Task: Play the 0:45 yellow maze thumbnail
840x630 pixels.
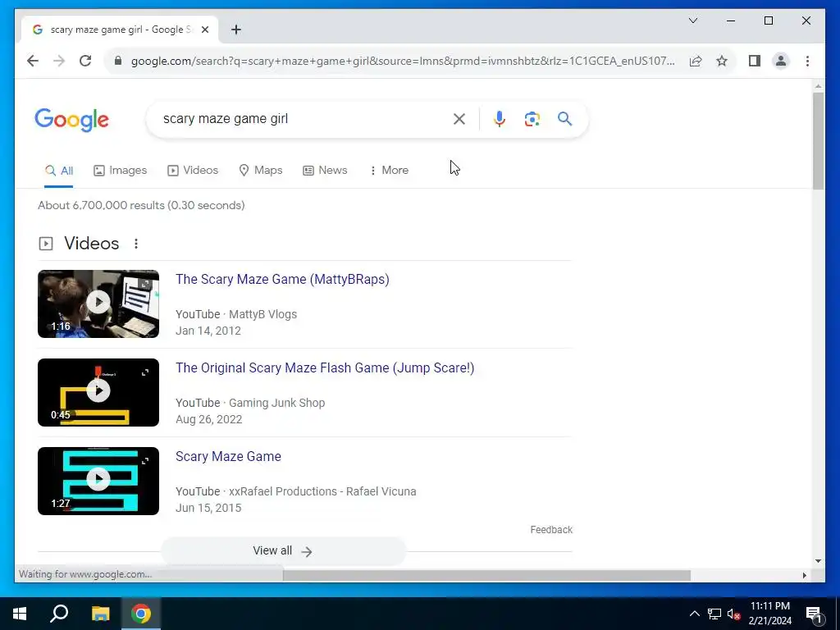Action: [x=98, y=392]
